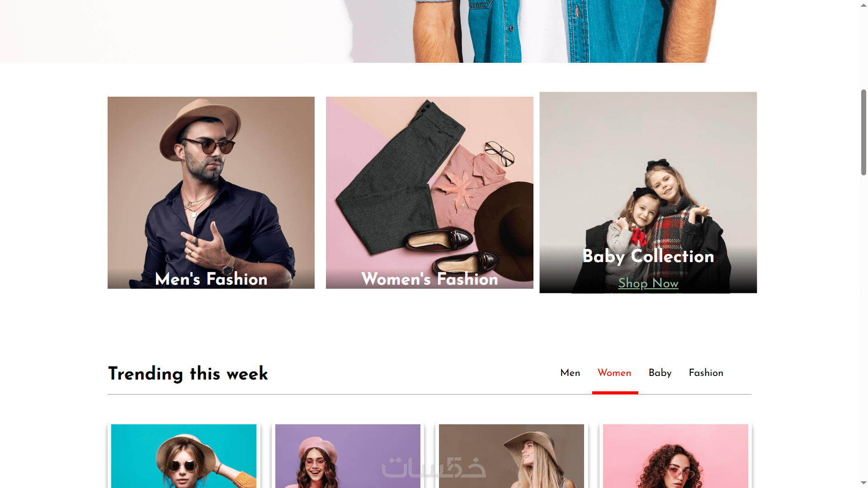Viewport: 868px width, 488px height.
Task: Switch to the Men trending tab
Action: point(570,373)
